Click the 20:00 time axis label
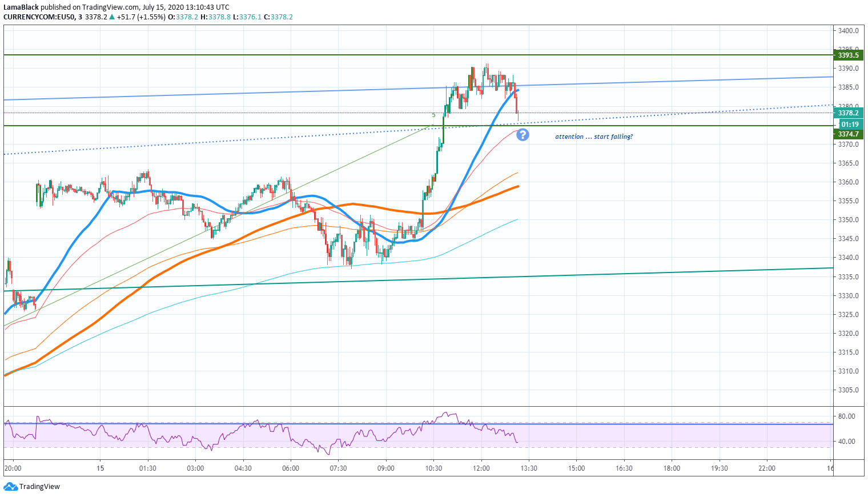This screenshot has width=868, height=497. (x=13, y=468)
